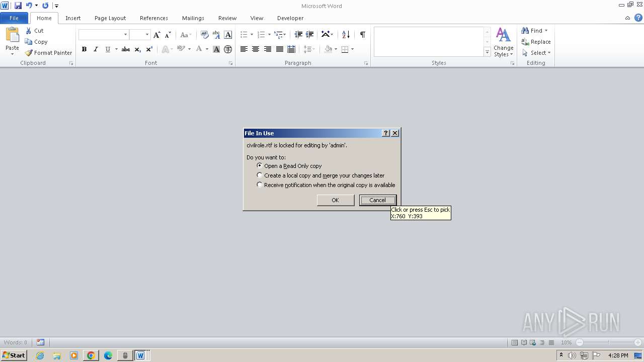The height and width of the screenshot is (362, 644).
Task: Switch to the Developer tab
Action: pos(290,18)
